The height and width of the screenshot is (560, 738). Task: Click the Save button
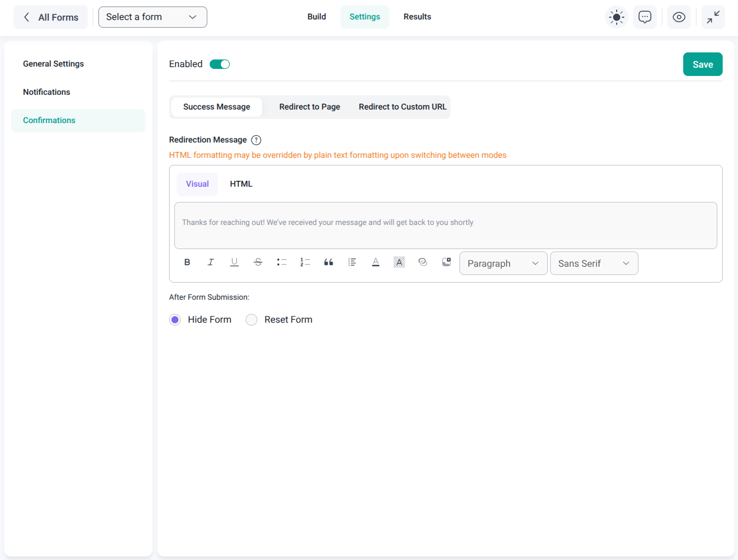tap(702, 65)
